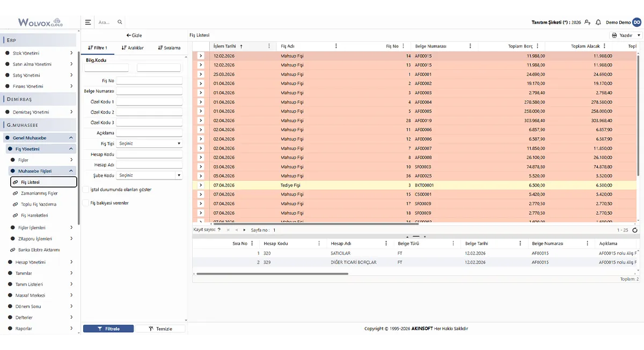Click the Fiş No input field
This screenshot has height=350, width=644.
point(149,80)
